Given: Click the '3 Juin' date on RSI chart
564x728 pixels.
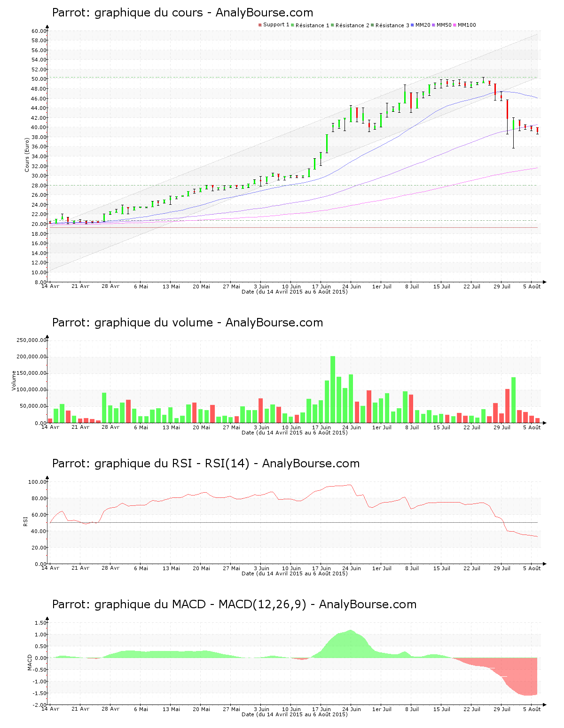Looking at the screenshot, I should 261,568.
